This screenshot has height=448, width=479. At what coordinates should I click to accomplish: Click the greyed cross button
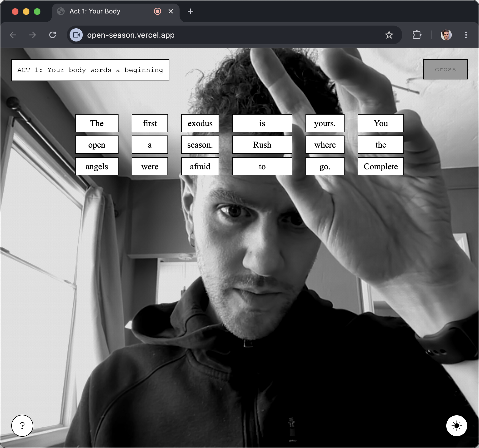click(x=445, y=69)
